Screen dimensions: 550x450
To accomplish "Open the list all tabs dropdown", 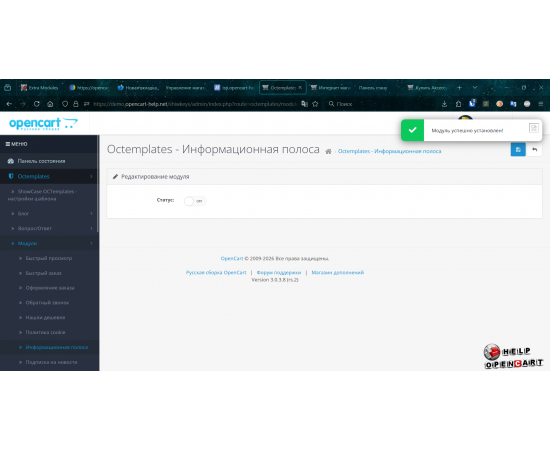I will tap(475, 88).
